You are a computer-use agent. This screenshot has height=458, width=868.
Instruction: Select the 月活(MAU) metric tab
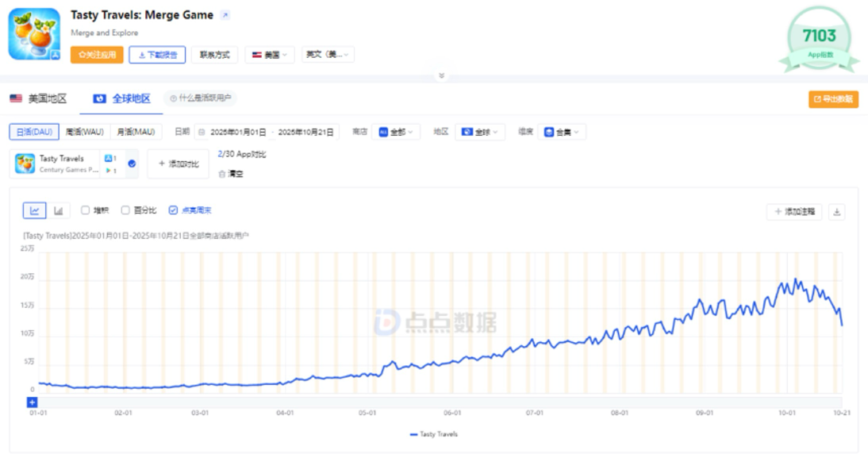136,131
